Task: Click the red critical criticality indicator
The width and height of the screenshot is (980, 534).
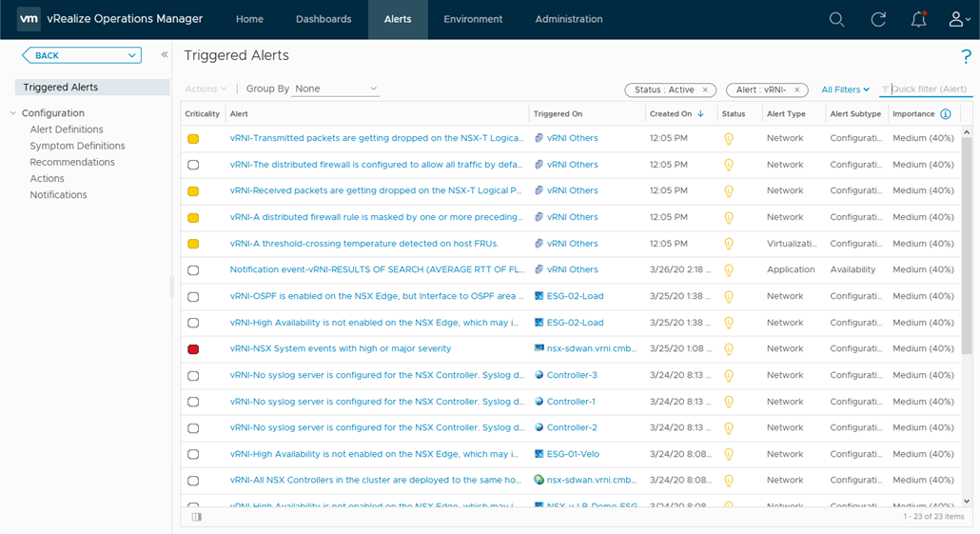Action: click(x=193, y=349)
